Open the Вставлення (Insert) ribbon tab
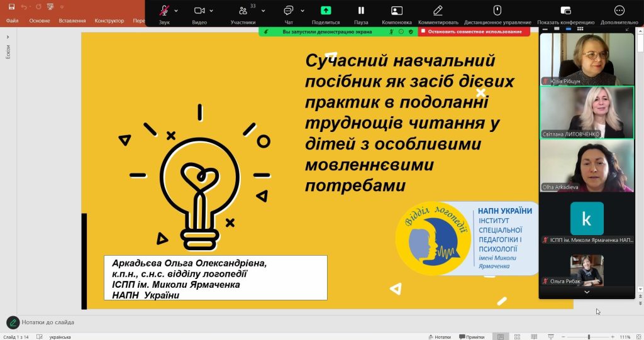This screenshot has width=644, height=340. pos(72,21)
